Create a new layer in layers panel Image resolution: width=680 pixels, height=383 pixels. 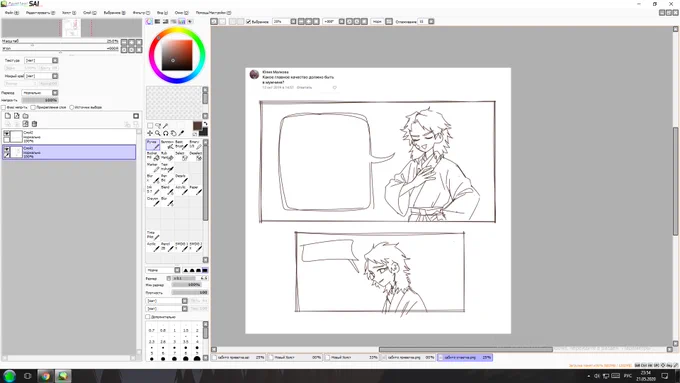click(x=8, y=116)
